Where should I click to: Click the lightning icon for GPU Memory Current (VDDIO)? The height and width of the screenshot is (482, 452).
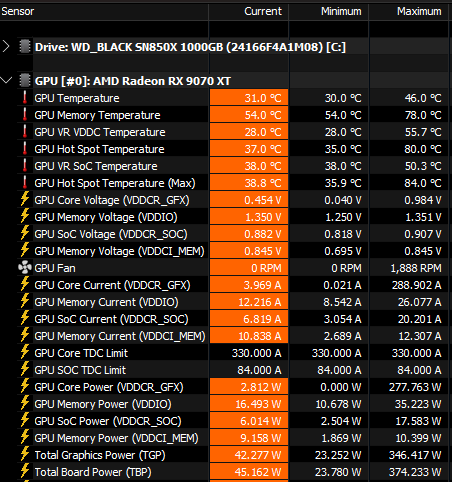25,301
